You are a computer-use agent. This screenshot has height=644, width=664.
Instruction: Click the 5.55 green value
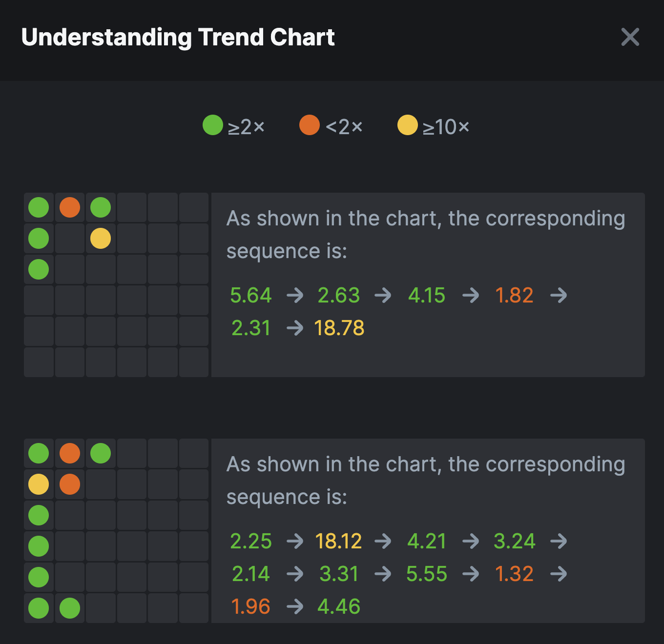427,574
